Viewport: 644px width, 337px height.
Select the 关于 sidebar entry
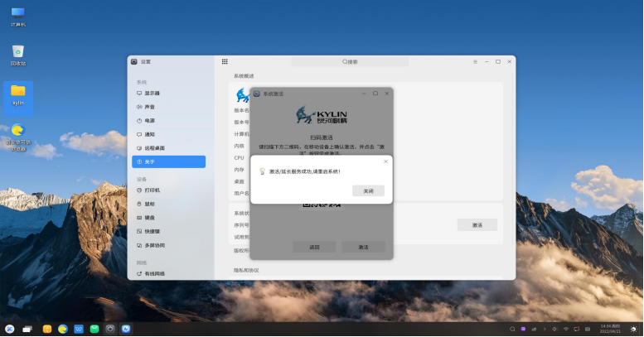point(168,161)
